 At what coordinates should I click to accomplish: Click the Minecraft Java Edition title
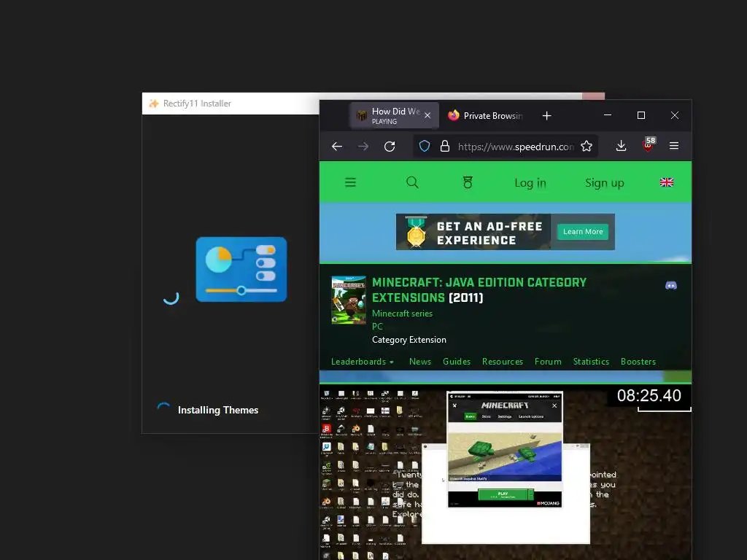(479, 290)
